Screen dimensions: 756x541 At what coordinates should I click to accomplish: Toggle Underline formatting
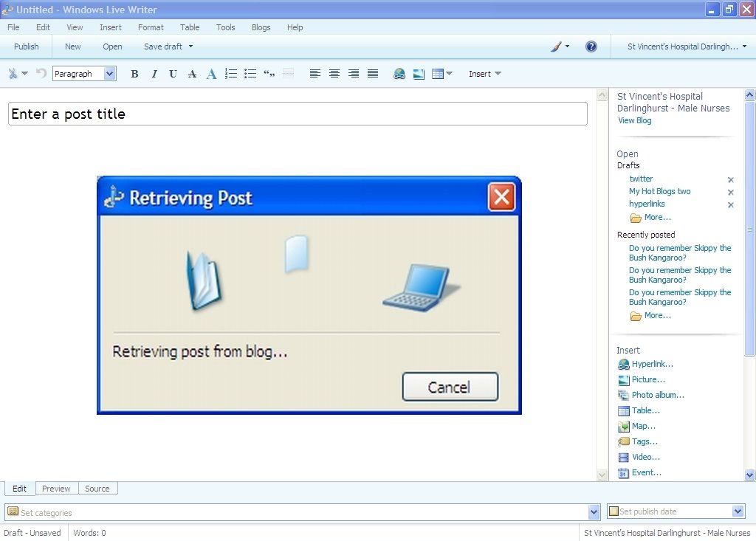173,74
